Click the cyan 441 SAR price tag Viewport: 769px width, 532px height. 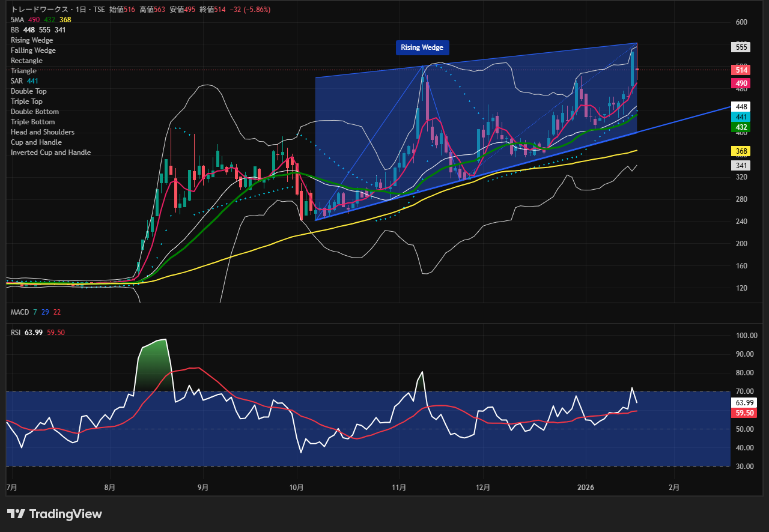point(740,117)
